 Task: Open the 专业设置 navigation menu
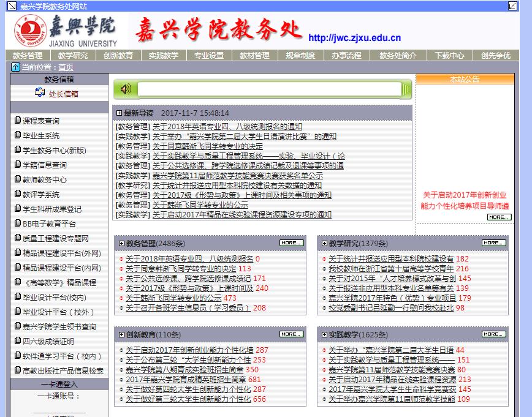(x=209, y=55)
